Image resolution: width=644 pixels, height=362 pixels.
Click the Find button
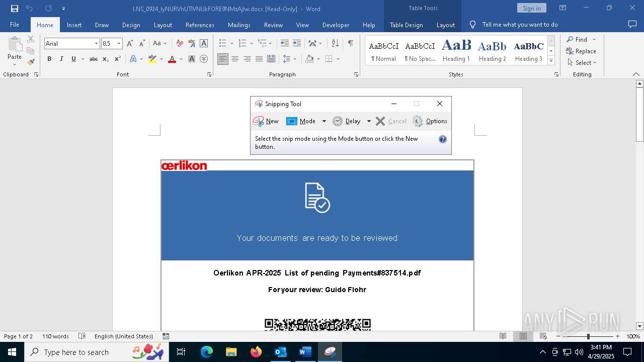[577, 39]
